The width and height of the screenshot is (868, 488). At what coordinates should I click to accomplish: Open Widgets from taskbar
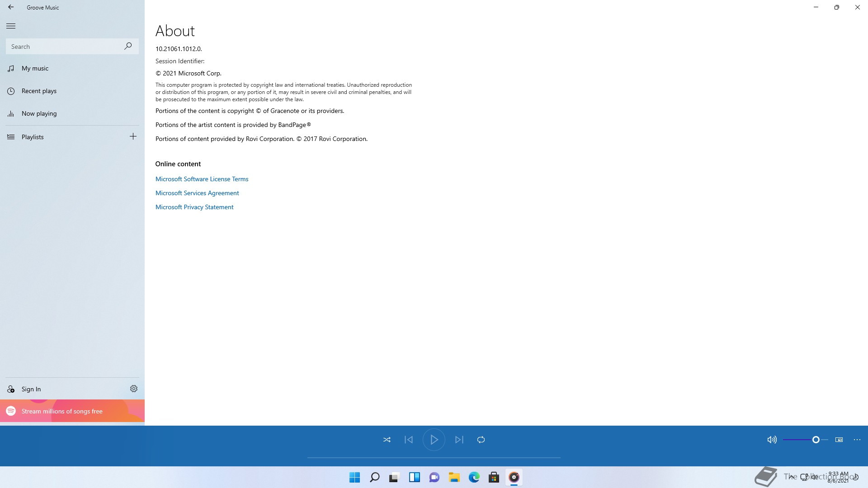point(415,477)
